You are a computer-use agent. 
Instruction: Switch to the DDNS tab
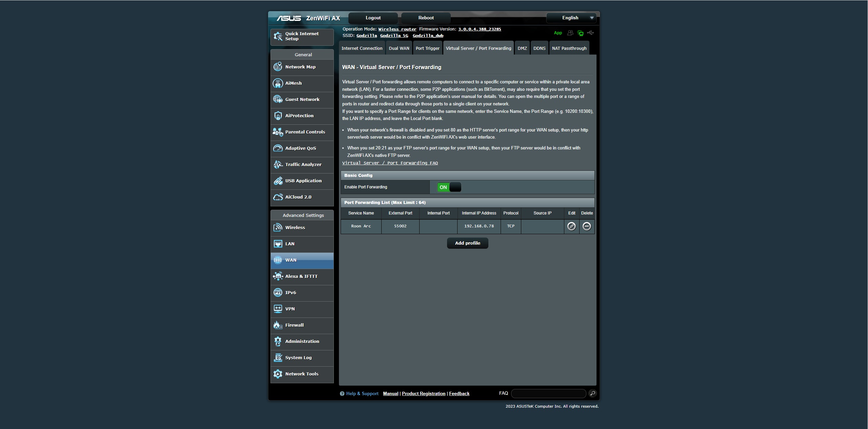tap(539, 48)
